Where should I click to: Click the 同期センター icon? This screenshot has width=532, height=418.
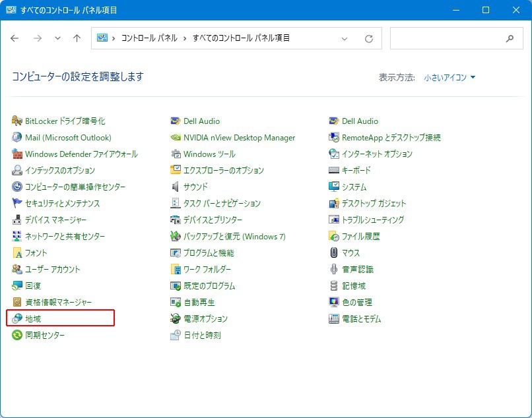coord(17,336)
